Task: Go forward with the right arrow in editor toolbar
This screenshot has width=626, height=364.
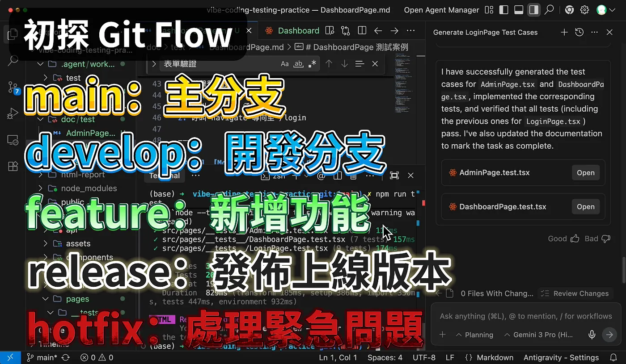Action: pos(394,31)
